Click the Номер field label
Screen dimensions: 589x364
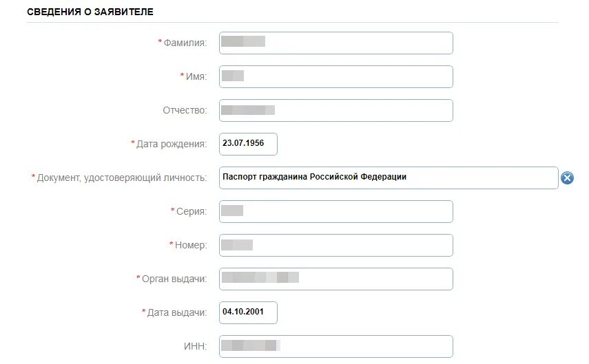pos(191,246)
